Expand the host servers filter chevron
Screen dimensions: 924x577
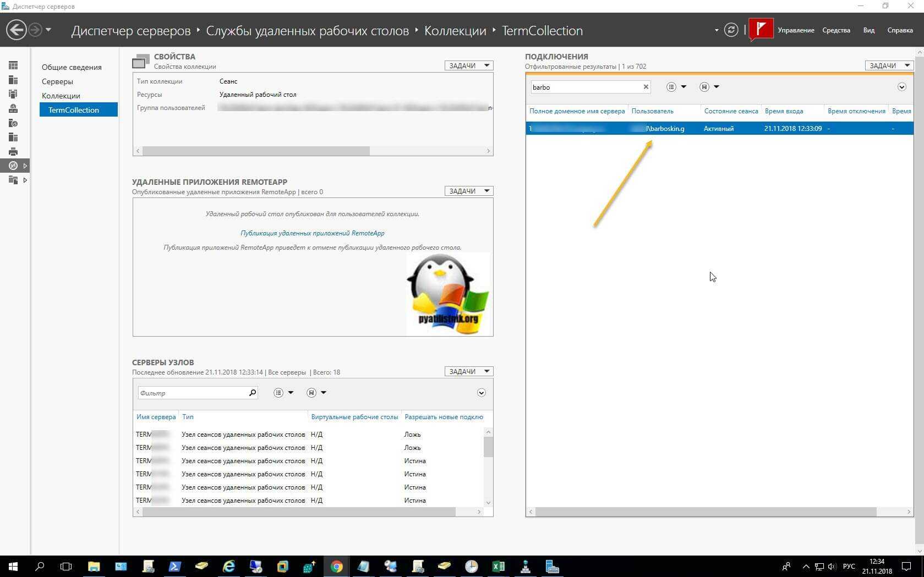481,393
